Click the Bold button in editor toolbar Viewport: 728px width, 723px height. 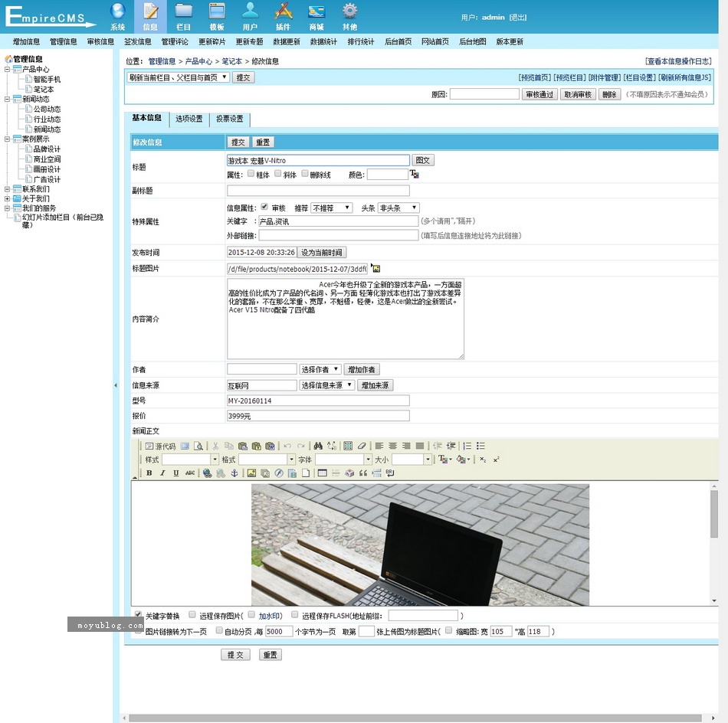[x=149, y=473]
